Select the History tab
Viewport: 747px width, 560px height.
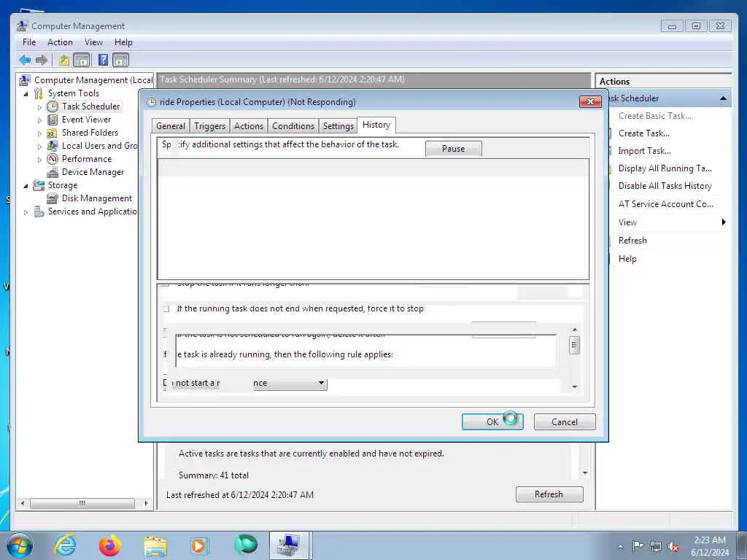click(376, 125)
